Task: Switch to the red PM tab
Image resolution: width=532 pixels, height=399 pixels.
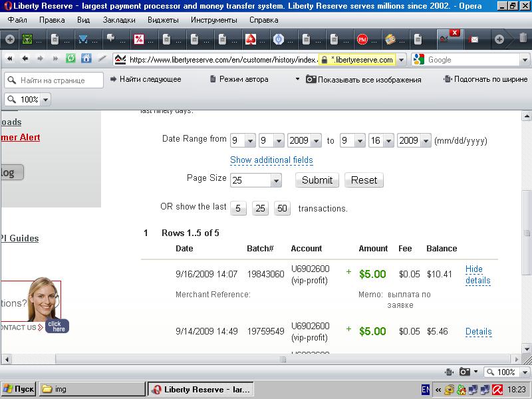Action: [362, 39]
